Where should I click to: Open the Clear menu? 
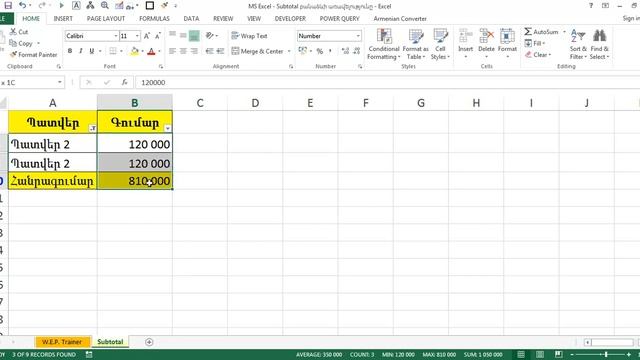tap(538, 55)
